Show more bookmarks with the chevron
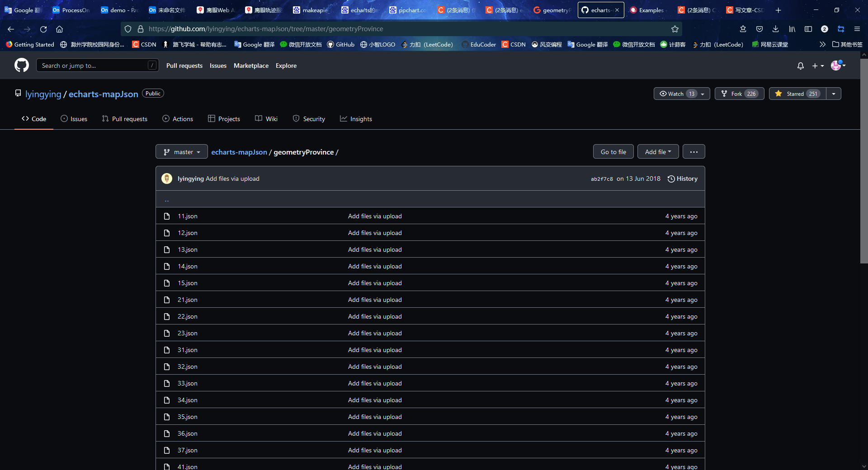The image size is (868, 470). click(822, 44)
